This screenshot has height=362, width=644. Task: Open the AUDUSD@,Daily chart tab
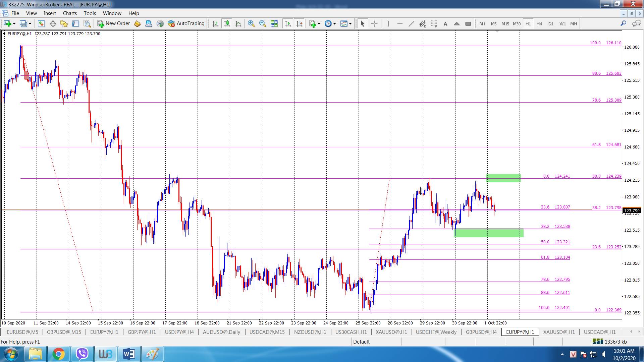pos(221,332)
